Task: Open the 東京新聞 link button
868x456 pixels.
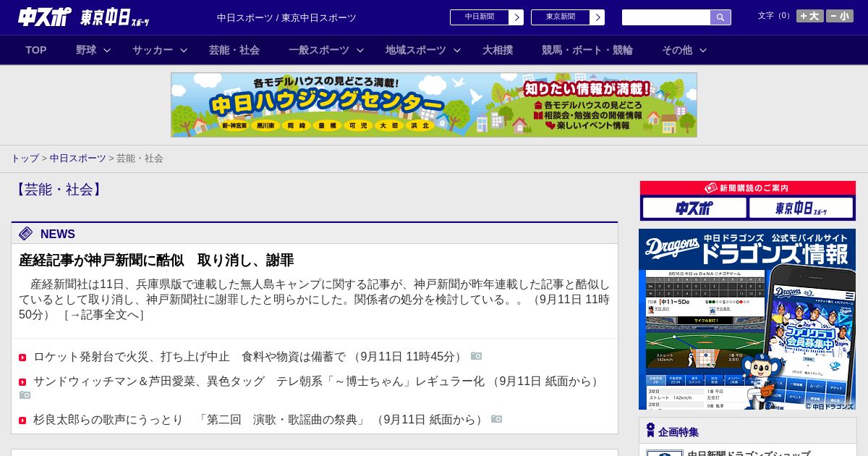Action: (561, 17)
